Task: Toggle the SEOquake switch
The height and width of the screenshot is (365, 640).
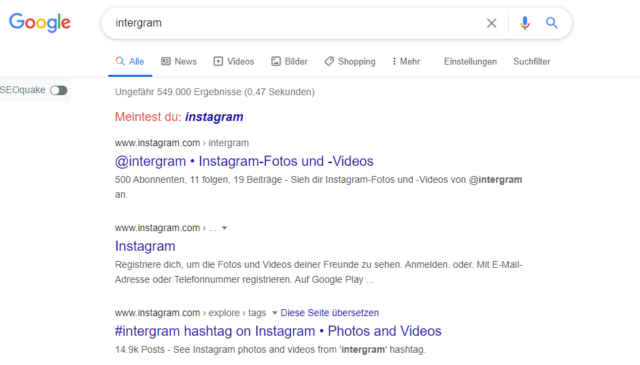Action: [x=59, y=90]
